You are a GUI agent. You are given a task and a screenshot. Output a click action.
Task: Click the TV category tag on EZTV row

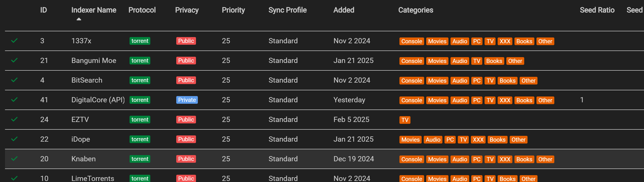404,120
